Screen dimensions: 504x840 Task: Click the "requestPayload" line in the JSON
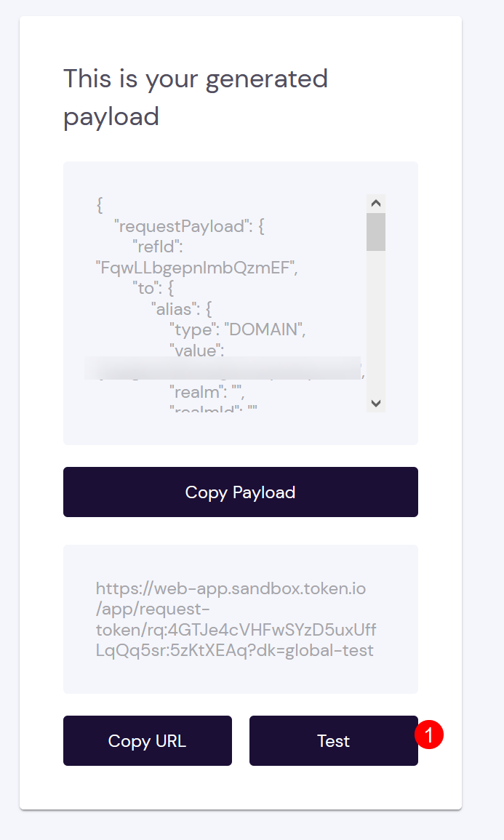[189, 226]
